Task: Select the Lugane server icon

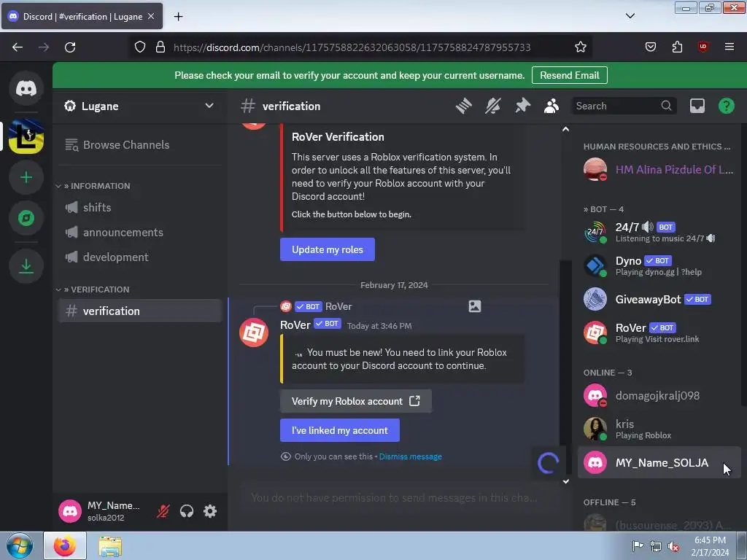Action: (26, 136)
